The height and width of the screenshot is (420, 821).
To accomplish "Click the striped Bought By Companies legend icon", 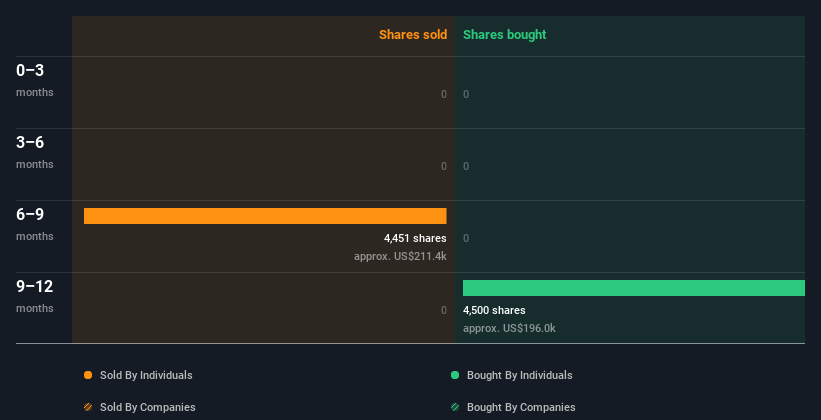I will click(x=455, y=407).
